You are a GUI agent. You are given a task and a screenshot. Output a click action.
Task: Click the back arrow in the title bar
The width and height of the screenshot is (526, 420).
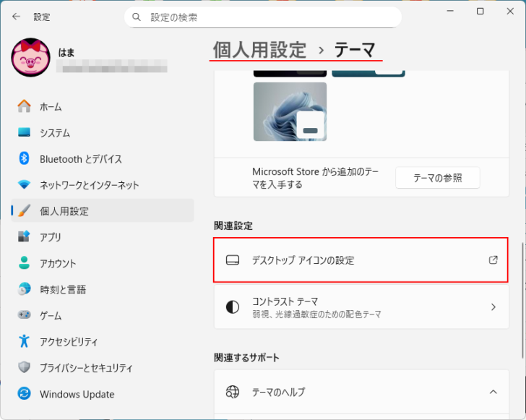coord(16,17)
